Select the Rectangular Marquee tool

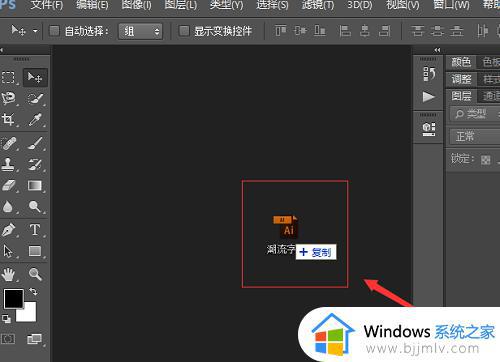[8, 77]
